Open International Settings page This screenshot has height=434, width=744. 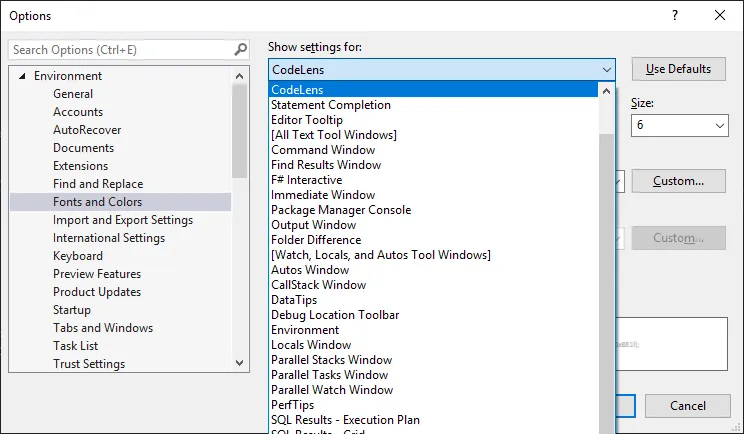[109, 238]
